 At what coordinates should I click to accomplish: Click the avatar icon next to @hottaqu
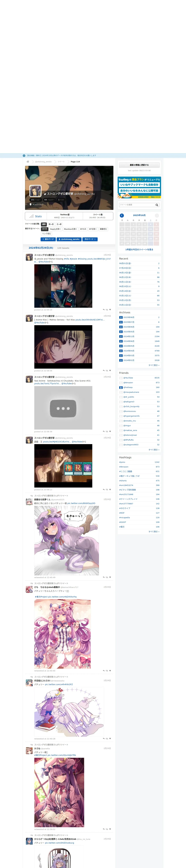(121, 388)
